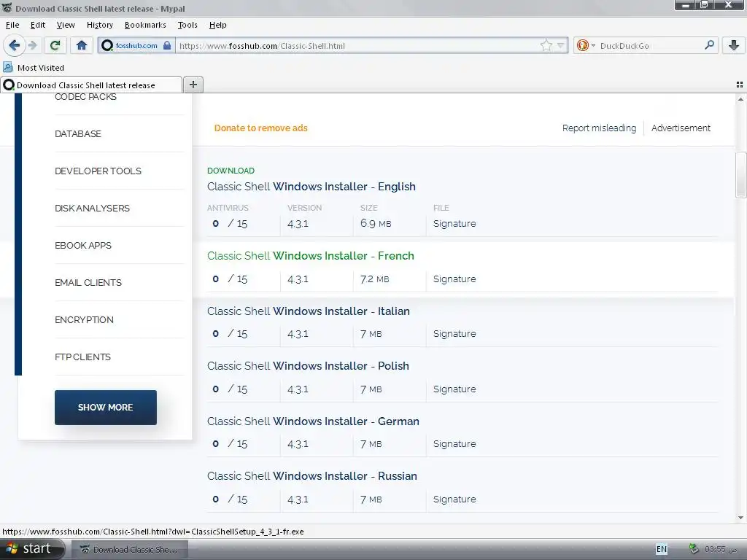Image resolution: width=747 pixels, height=560 pixels.
Task: Click antivirus result 0 / 15 for French installer
Action: click(230, 279)
